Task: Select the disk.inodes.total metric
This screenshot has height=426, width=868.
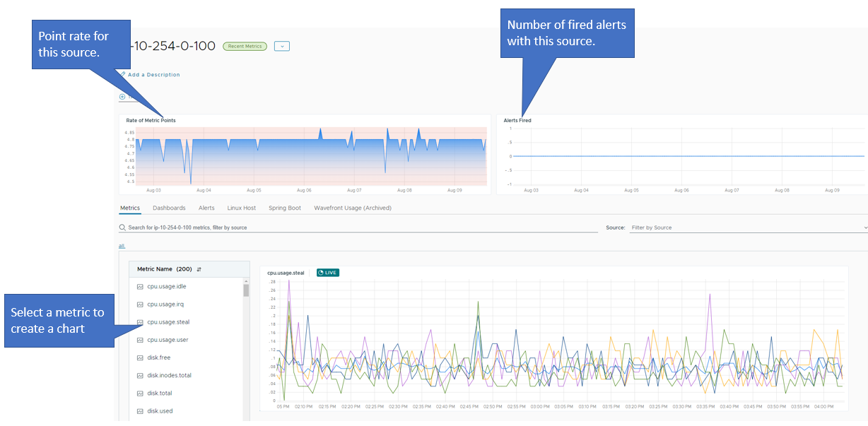Action: (169, 375)
